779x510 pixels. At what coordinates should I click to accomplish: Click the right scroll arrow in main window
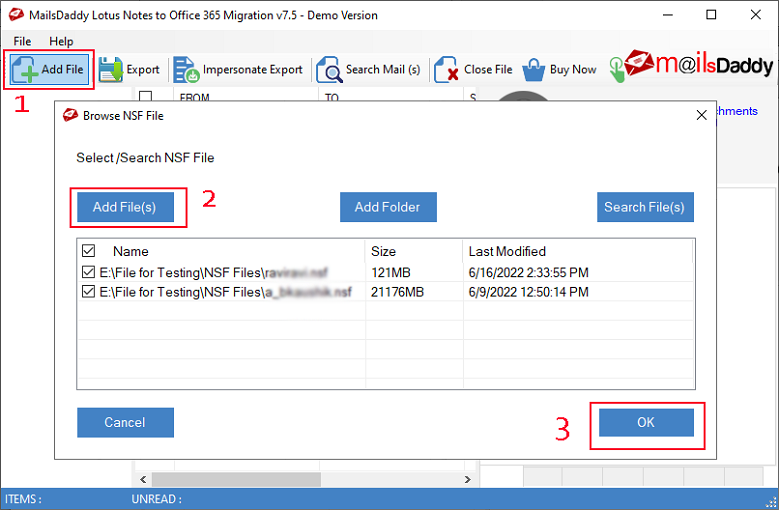point(467,479)
